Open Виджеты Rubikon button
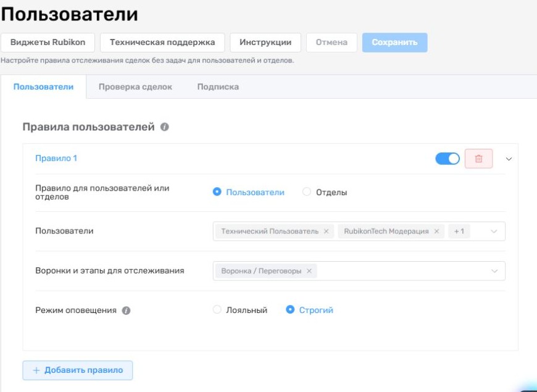 (48, 43)
